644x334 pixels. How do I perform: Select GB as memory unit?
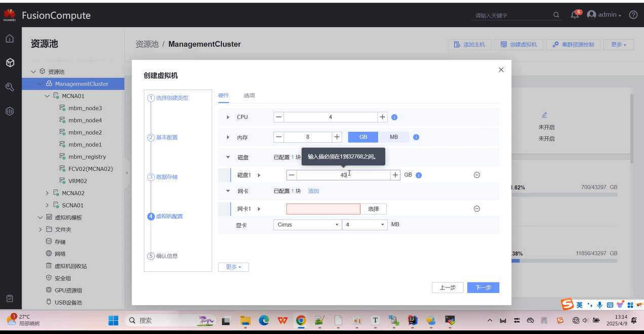(x=363, y=137)
